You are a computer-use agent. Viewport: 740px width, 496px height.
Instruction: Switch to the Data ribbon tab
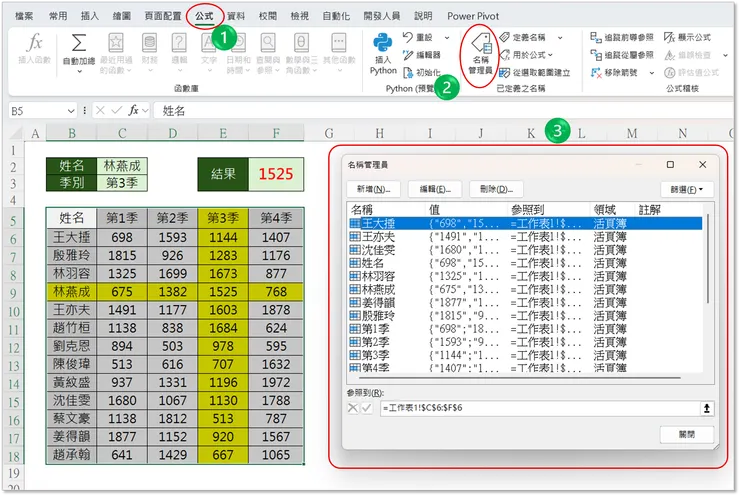pyautogui.click(x=236, y=16)
